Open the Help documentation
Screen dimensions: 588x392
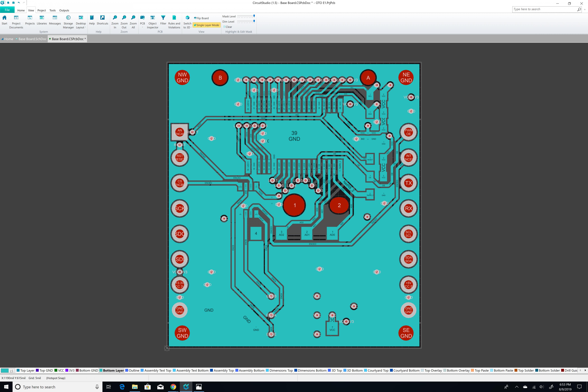pos(92,20)
